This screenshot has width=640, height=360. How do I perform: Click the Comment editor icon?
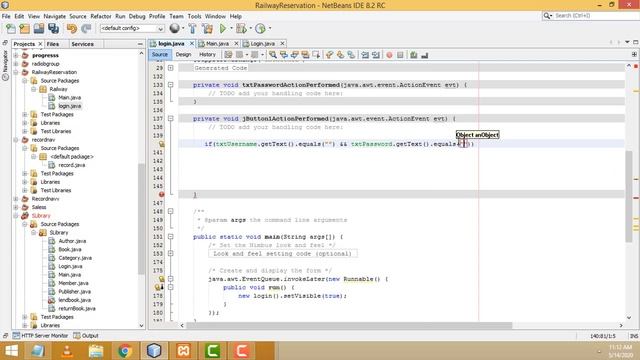(413, 55)
